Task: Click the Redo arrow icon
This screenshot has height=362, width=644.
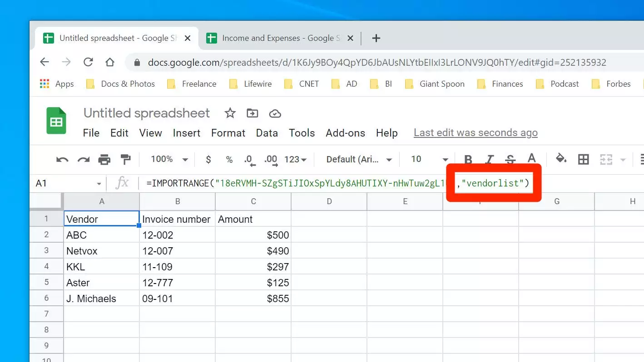Action: [84, 159]
